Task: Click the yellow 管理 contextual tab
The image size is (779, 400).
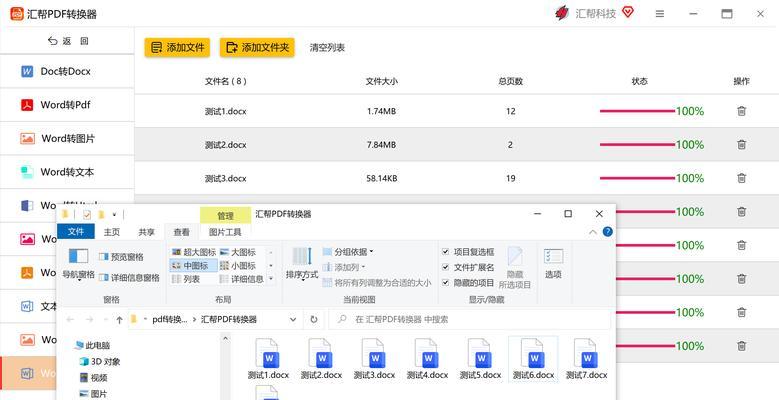Action: pos(226,216)
